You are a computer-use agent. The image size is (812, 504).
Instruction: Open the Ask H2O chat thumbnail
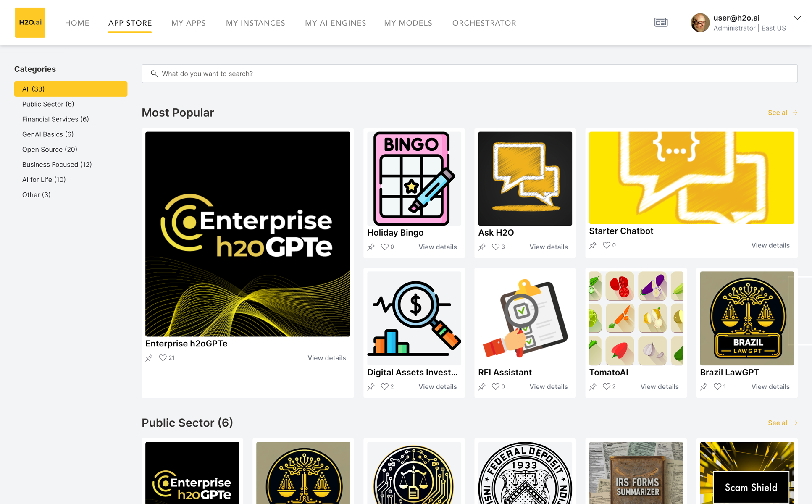(x=525, y=178)
